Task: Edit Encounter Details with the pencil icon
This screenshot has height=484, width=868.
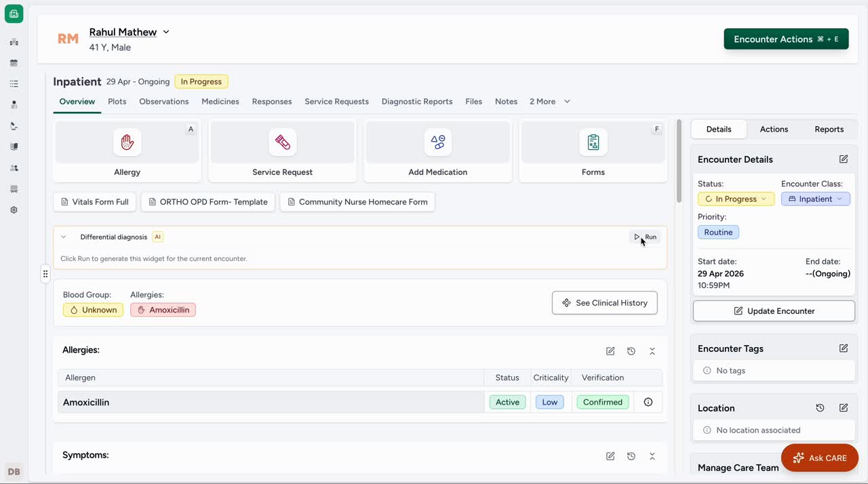Action: [x=844, y=159]
